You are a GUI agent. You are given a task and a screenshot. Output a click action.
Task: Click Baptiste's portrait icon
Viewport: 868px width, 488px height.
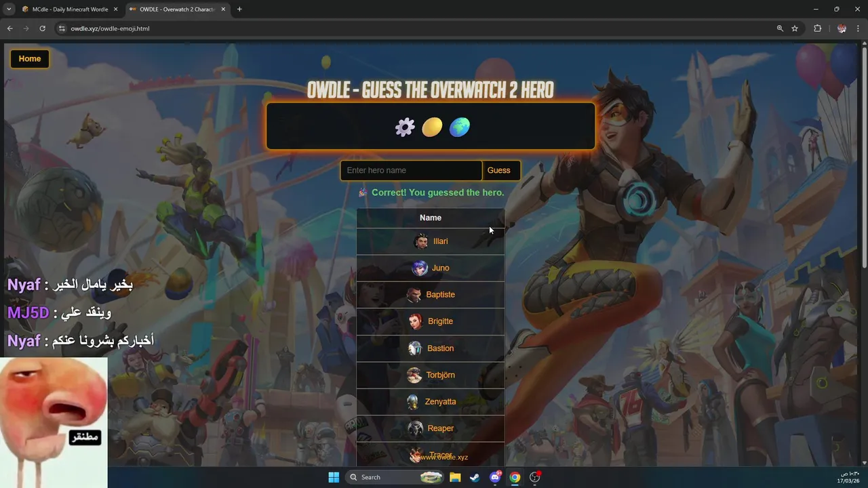414,295
